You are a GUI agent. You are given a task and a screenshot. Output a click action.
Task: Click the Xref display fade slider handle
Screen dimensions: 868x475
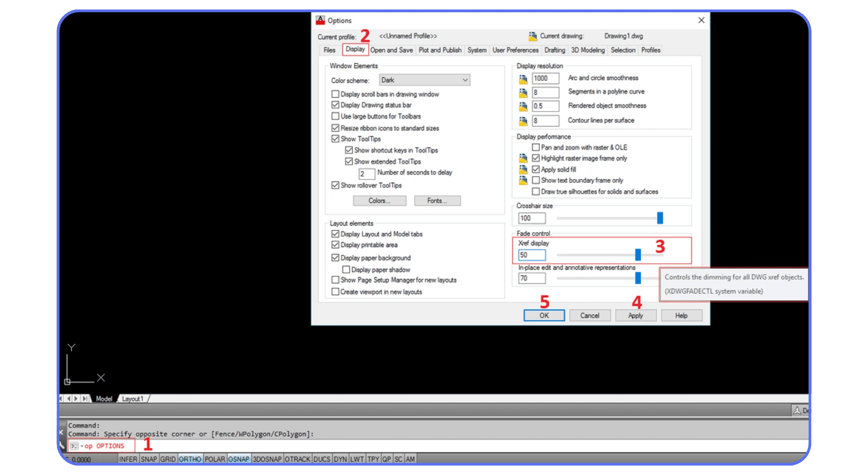638,255
